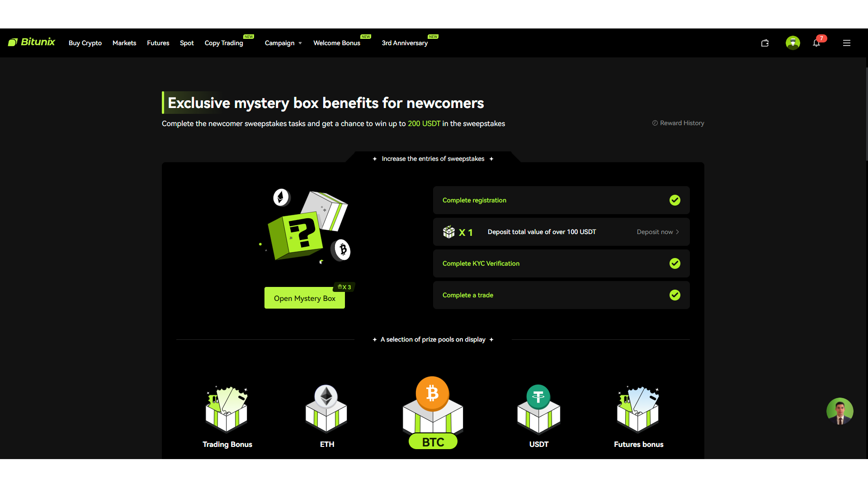Click the page vertical scrollbar

click(866, 113)
